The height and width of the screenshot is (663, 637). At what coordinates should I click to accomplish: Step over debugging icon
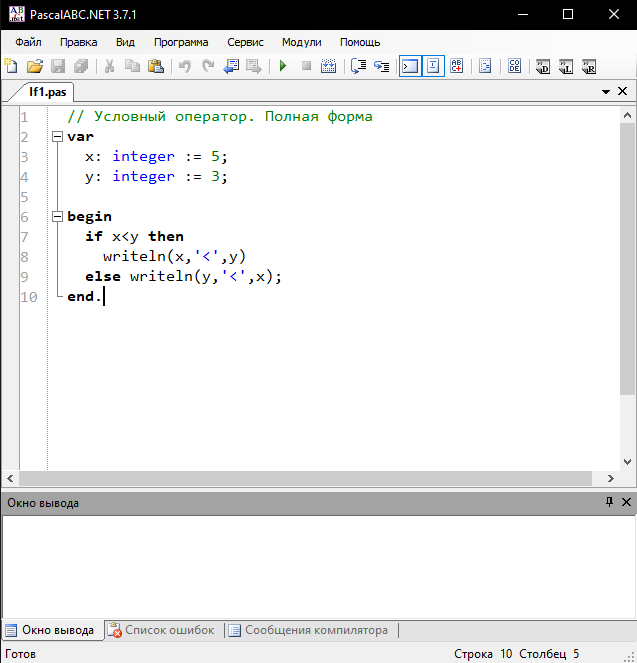click(x=358, y=66)
